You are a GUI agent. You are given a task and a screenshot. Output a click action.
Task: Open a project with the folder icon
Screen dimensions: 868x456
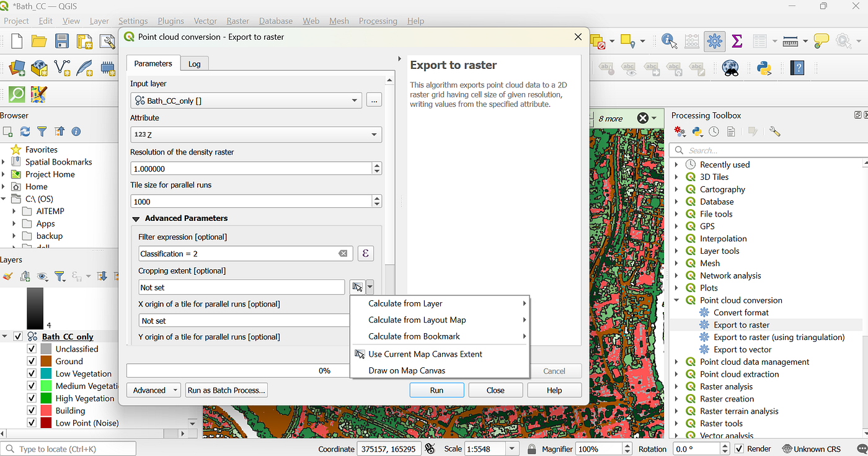(39, 41)
